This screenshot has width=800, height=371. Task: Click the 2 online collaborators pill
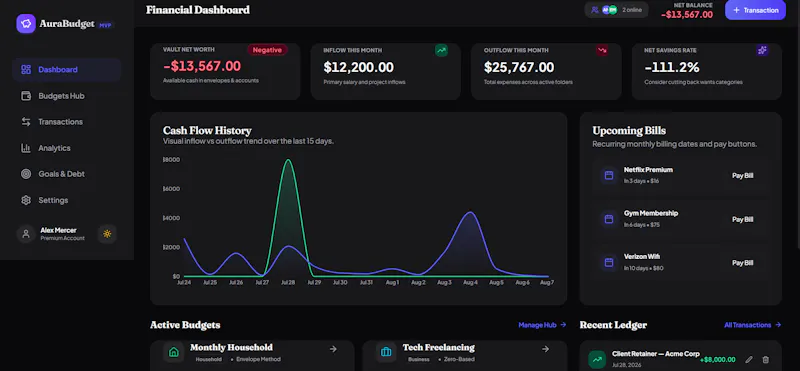(616, 10)
